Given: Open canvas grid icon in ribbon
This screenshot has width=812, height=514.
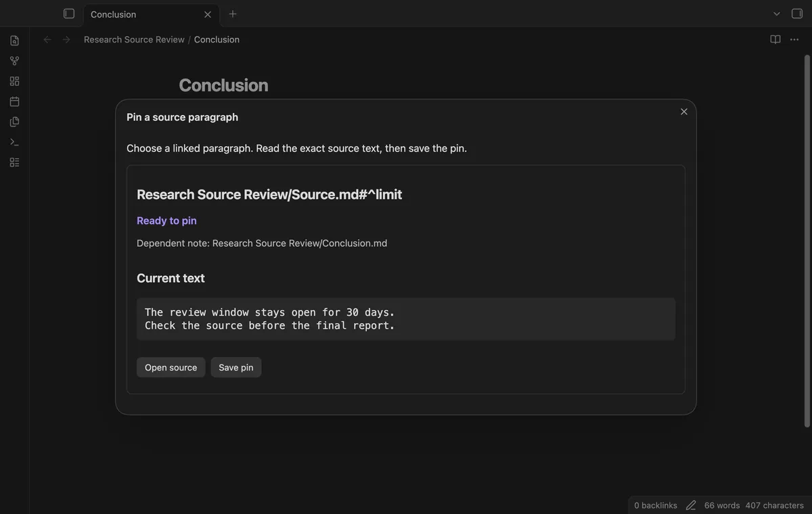Looking at the screenshot, I should tap(14, 81).
